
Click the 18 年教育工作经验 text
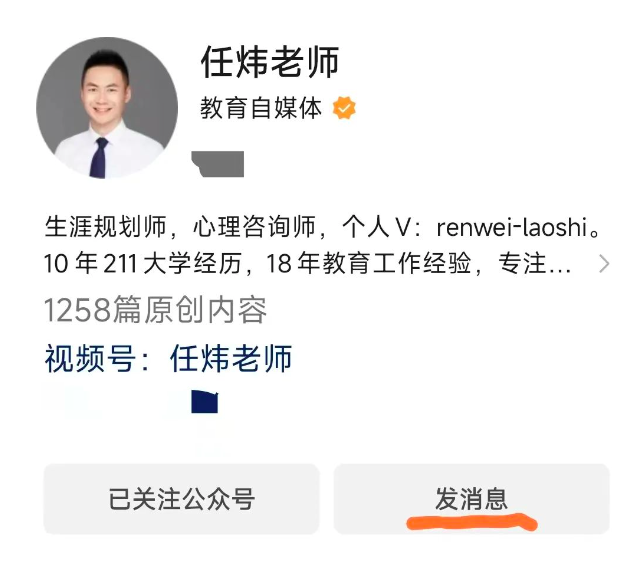coord(369,264)
